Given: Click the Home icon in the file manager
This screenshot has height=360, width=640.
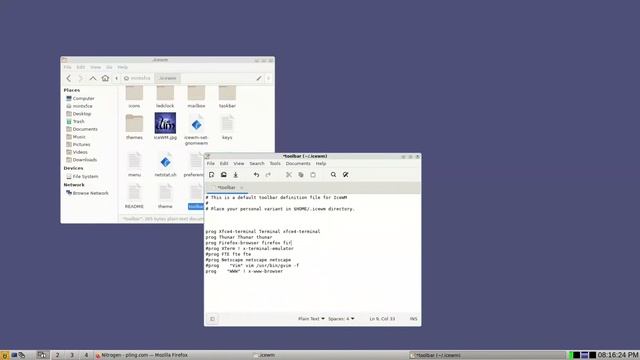Looking at the screenshot, I should (105, 78).
